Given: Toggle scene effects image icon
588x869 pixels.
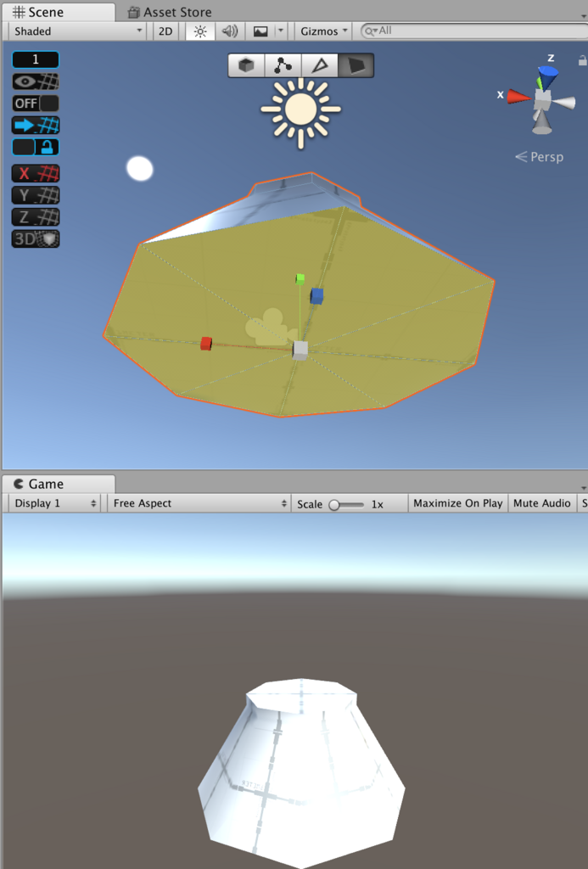Looking at the screenshot, I should (x=260, y=31).
